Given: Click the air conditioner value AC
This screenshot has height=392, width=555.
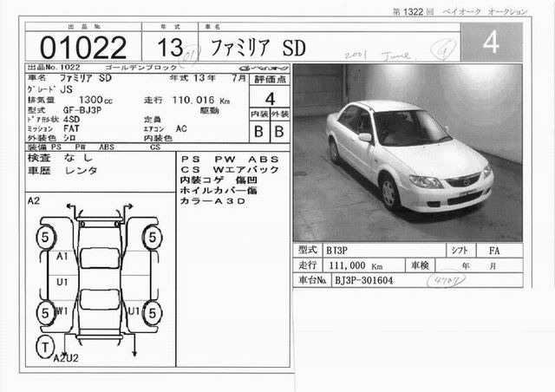Looking at the screenshot, I should (x=181, y=128).
